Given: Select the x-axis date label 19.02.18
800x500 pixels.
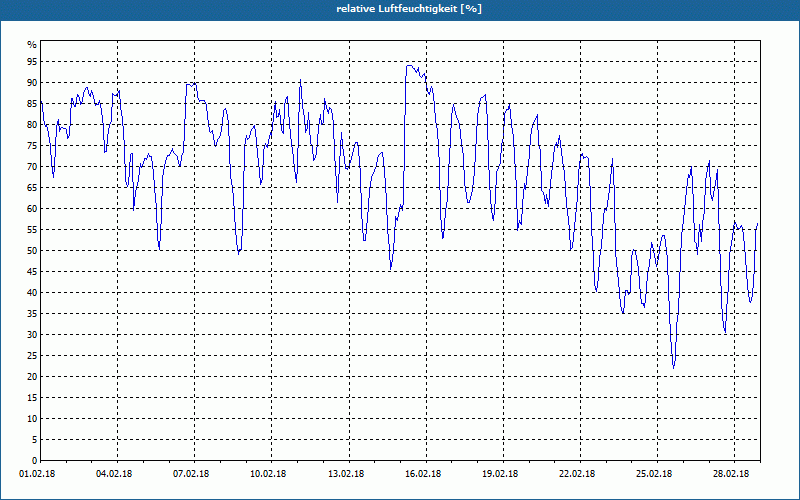Looking at the screenshot, I should tap(500, 474).
